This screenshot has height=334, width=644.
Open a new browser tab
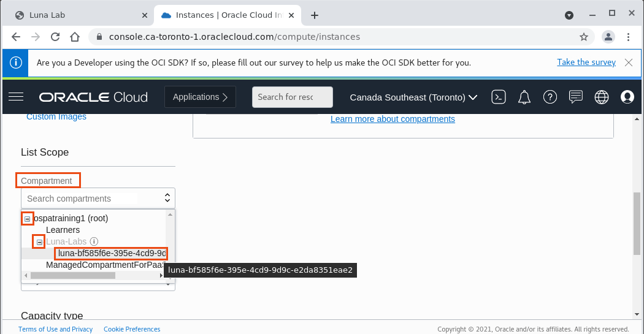tap(315, 15)
